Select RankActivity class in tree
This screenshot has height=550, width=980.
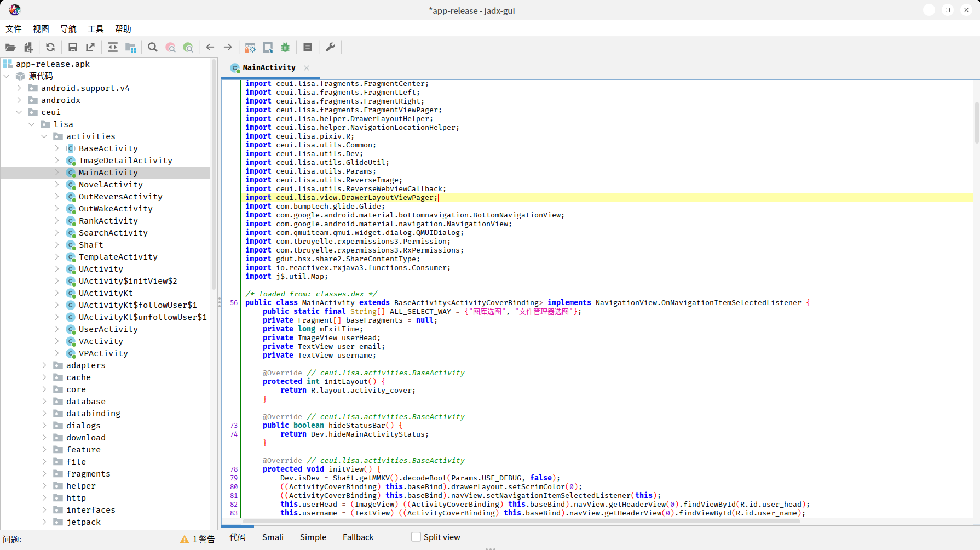(108, 221)
